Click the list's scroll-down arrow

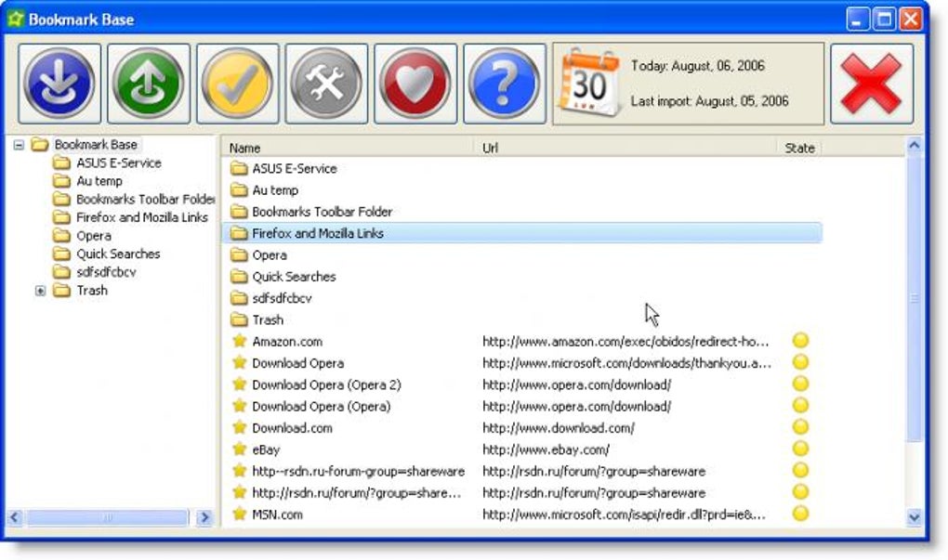click(x=914, y=517)
